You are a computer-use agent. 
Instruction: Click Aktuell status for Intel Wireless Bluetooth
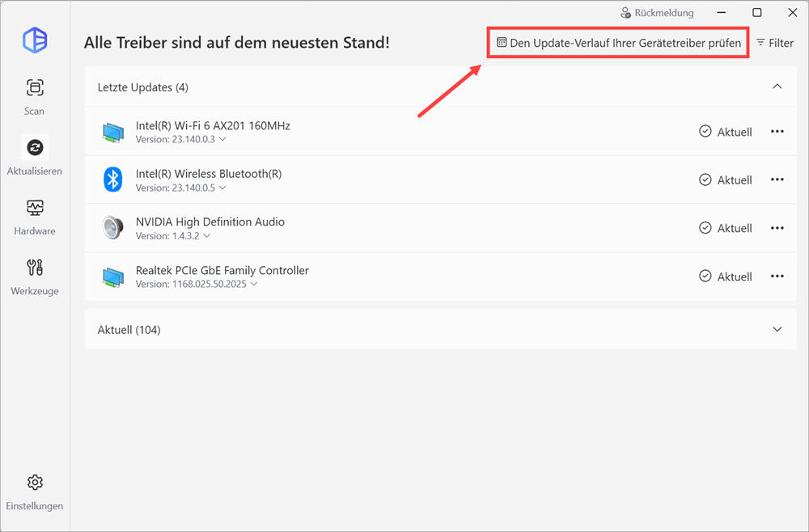(x=725, y=179)
